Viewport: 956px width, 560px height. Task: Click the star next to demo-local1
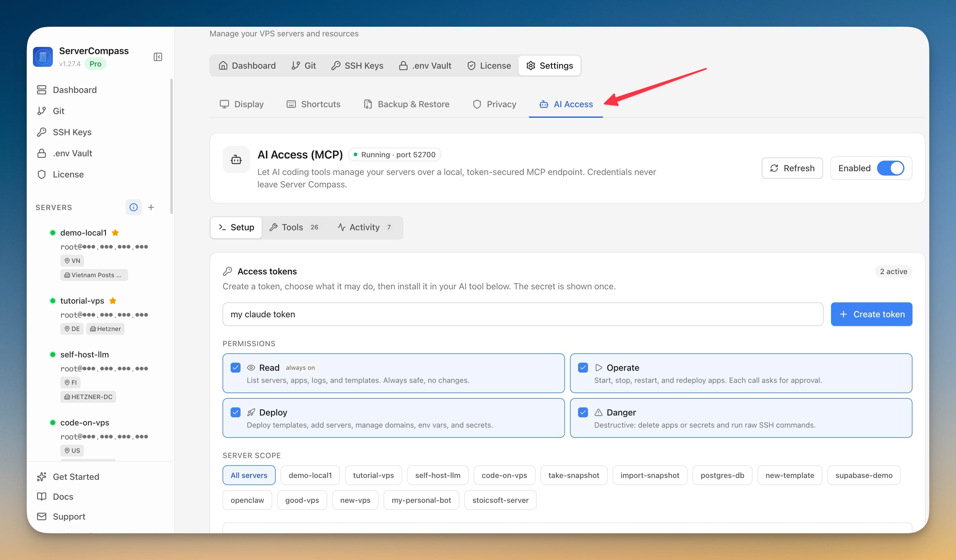tap(115, 232)
